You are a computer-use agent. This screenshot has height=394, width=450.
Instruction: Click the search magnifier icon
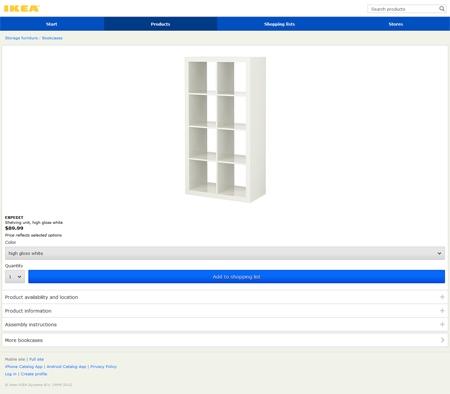click(442, 9)
